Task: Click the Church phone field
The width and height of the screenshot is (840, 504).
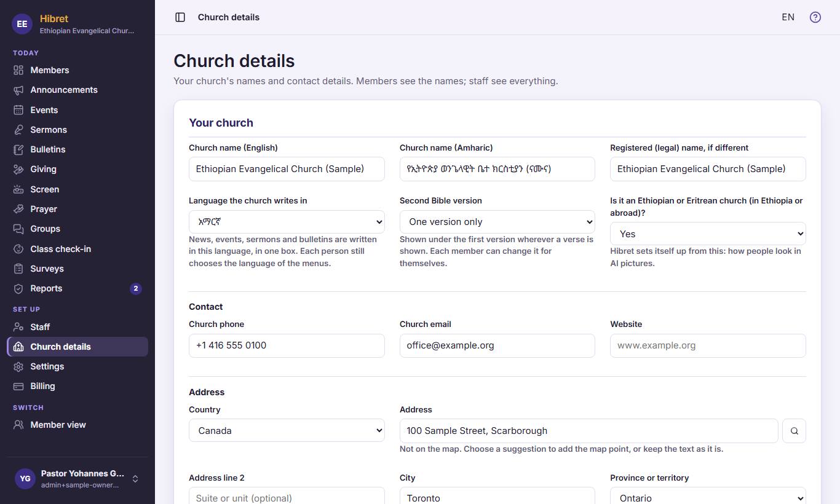Action: click(287, 345)
